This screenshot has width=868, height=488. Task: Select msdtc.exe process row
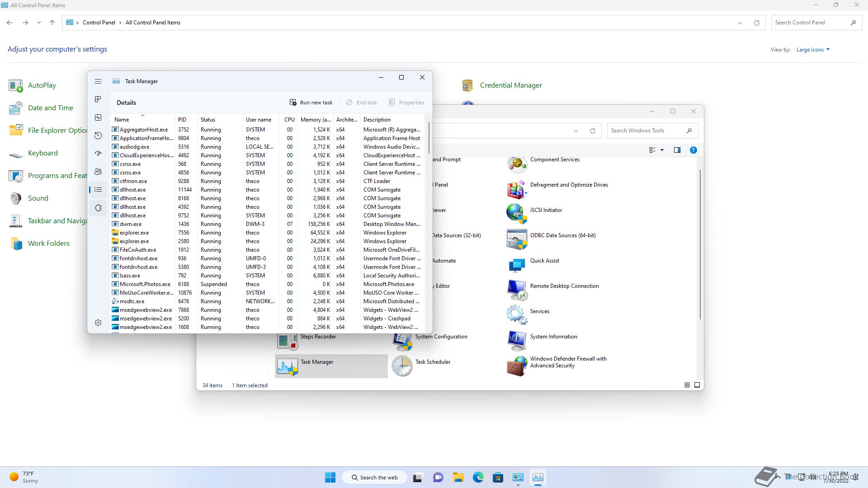[268, 301]
